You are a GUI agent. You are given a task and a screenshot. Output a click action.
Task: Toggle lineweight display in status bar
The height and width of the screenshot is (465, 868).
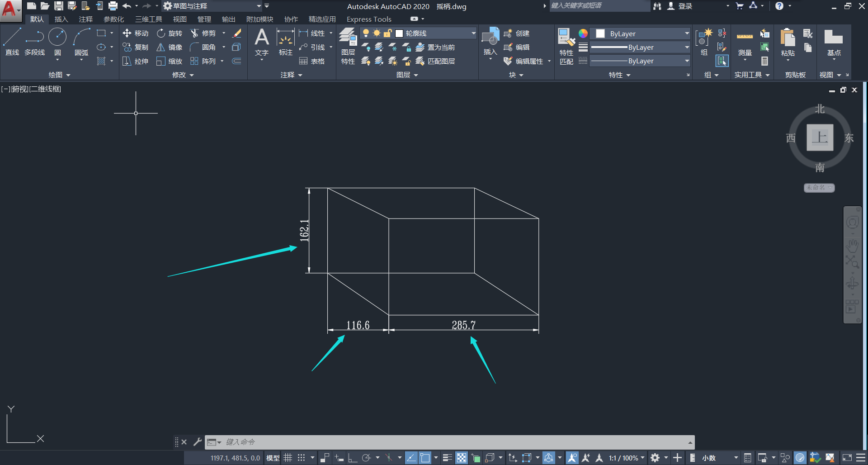tap(448, 458)
